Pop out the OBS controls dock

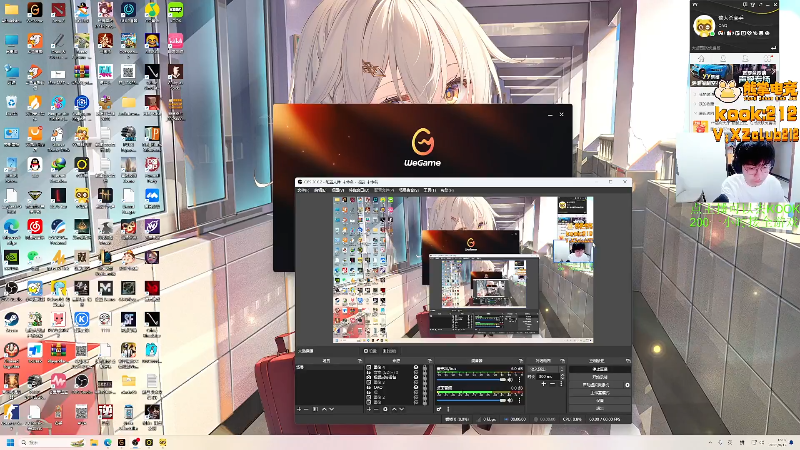627,361
